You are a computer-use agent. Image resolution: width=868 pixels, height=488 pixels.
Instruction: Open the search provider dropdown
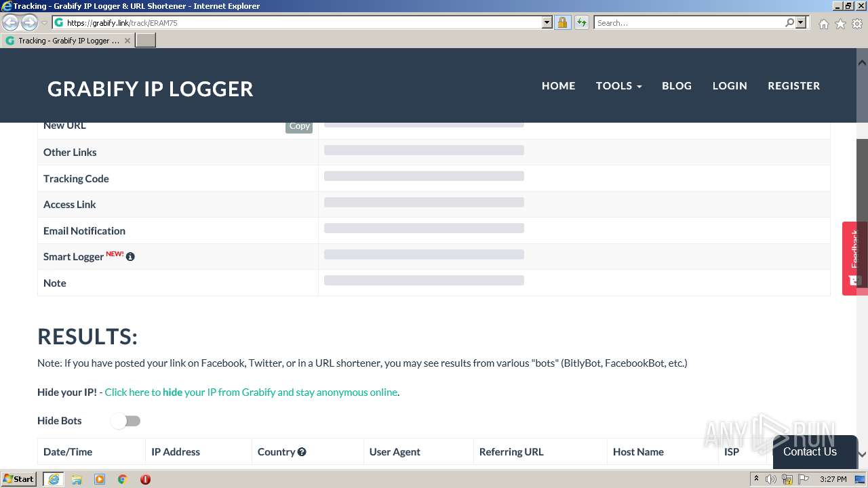click(x=801, y=22)
